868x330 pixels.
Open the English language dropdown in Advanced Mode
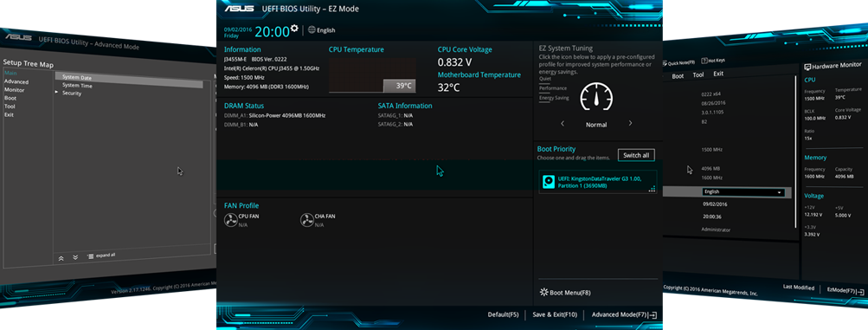743,192
